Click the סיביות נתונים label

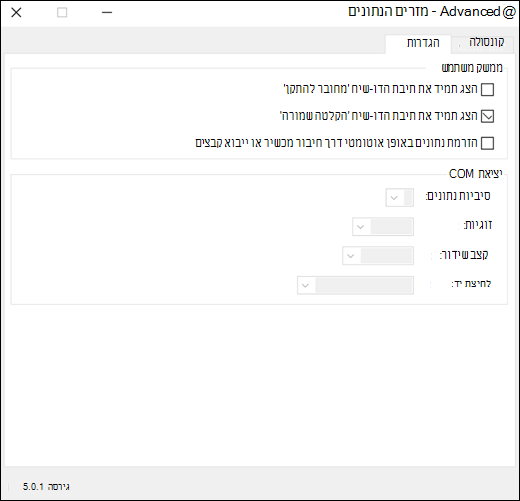click(458, 196)
